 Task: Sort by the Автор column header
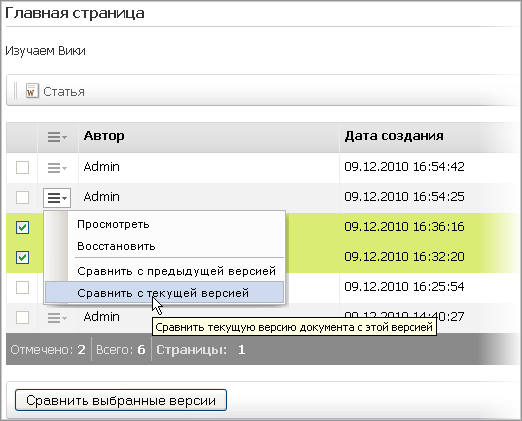pos(104,136)
